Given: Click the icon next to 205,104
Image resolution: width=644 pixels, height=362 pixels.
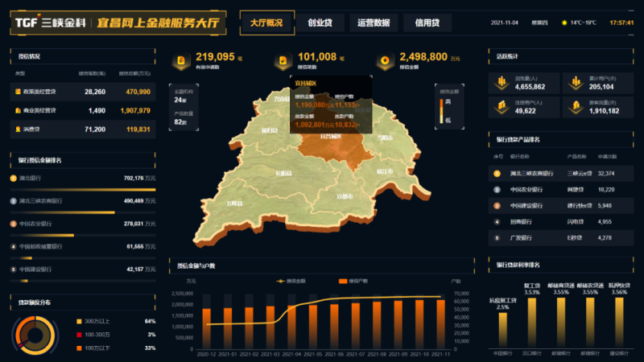Looking at the screenshot, I should (x=576, y=83).
